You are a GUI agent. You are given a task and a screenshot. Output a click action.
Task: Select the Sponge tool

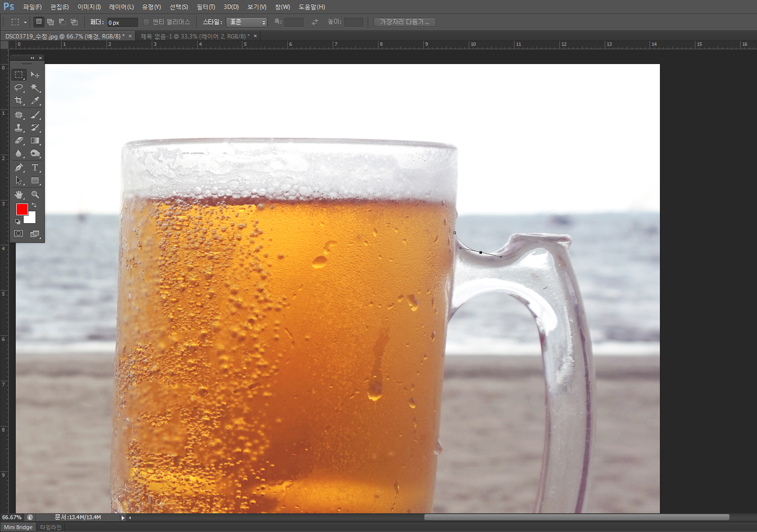pos(35,153)
